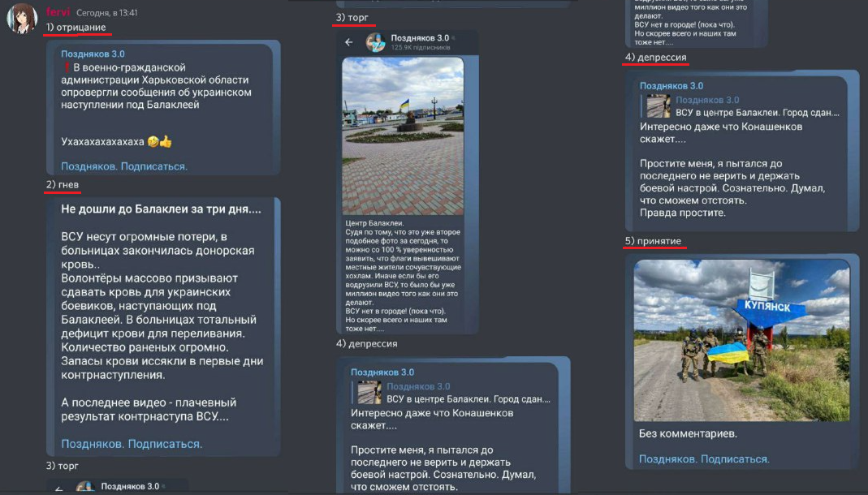Click reply thumbnail in right column depression post
868x495 pixels.
659,106
